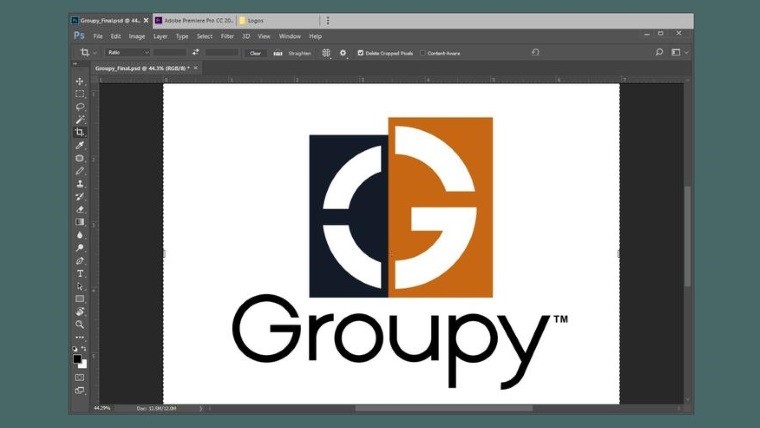Select the Clone Stamp tool
Image resolution: width=760 pixels, height=428 pixels.
click(80, 184)
